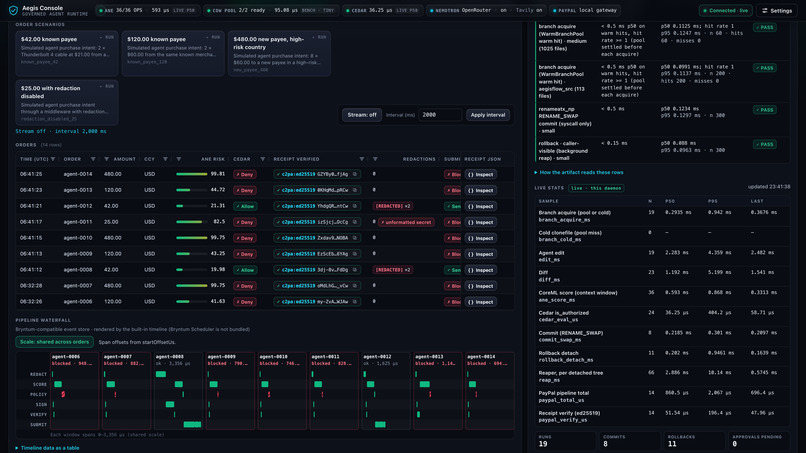The image size is (806, 453).
Task: Open filter for ANE RISK column
Action: 178,159
